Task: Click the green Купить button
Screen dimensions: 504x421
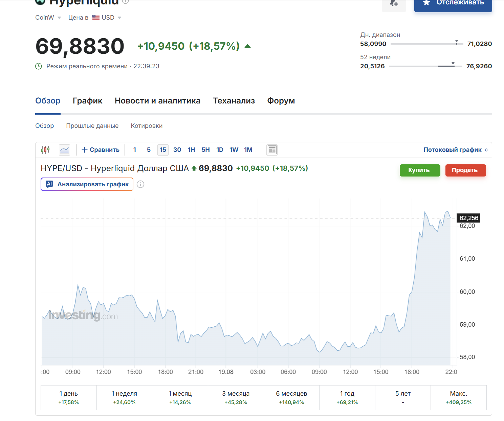Action: pos(420,170)
